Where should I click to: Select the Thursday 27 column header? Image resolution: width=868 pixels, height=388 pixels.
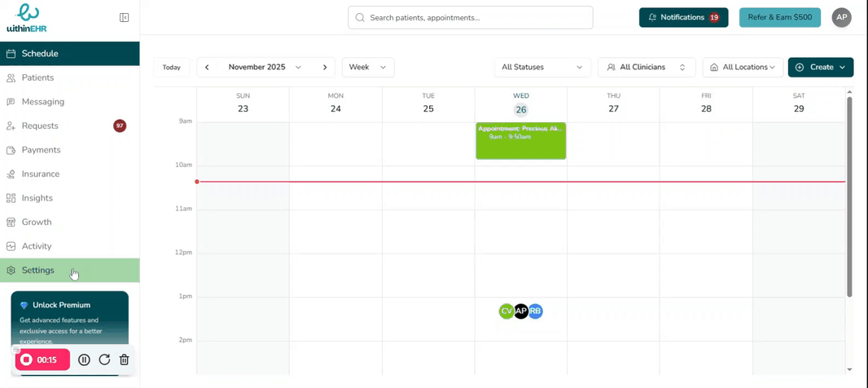click(613, 103)
